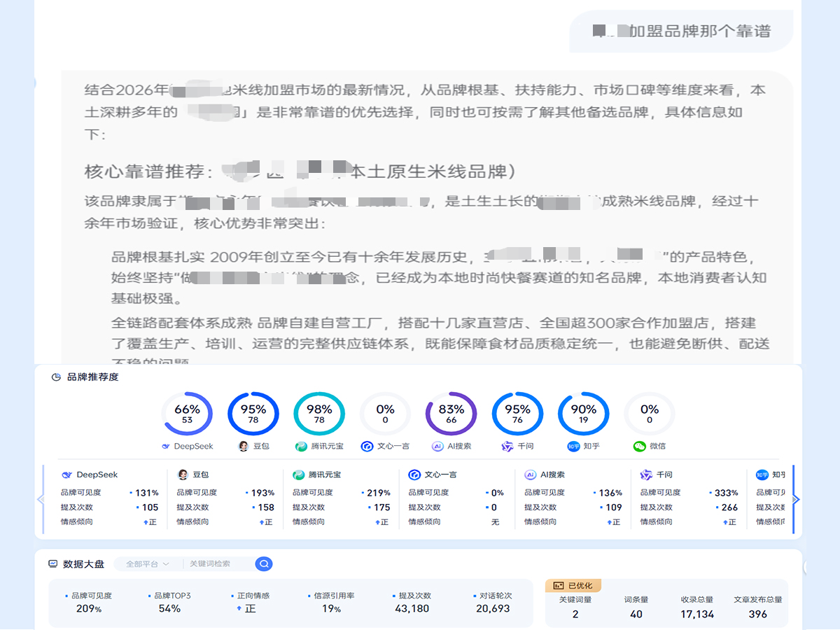Click the DeepSeek icon in the stats card header

pos(67,475)
